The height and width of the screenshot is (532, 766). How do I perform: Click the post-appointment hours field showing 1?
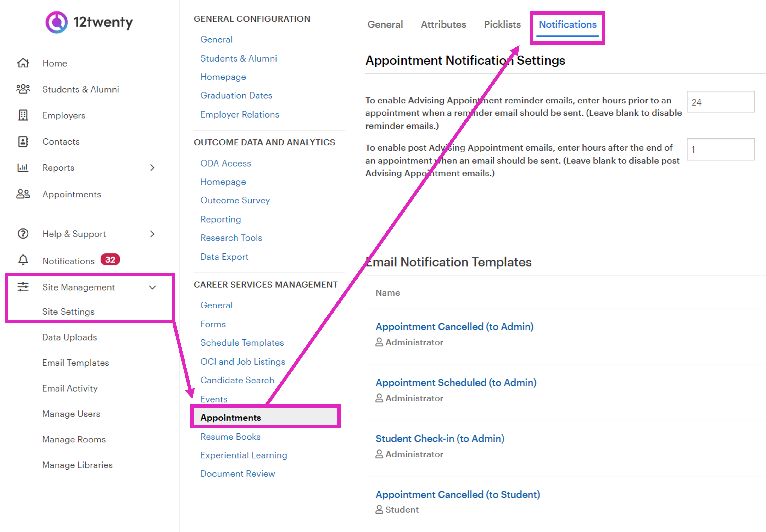(x=721, y=149)
